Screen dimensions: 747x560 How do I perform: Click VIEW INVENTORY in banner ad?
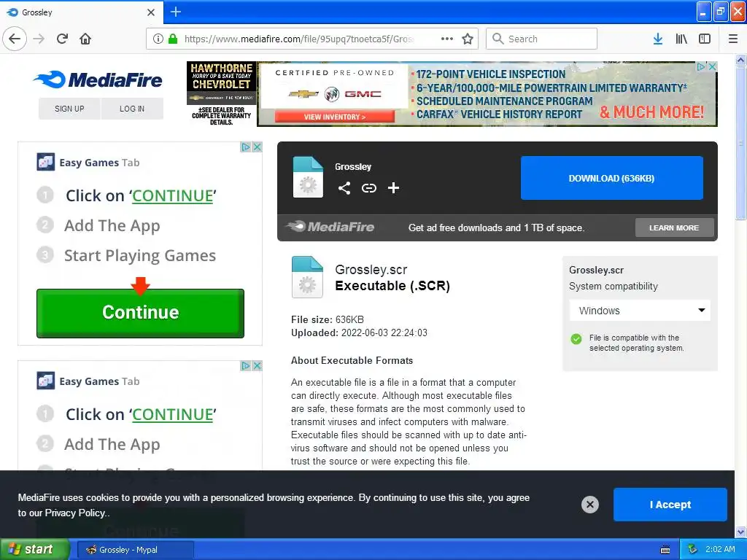tap(335, 117)
